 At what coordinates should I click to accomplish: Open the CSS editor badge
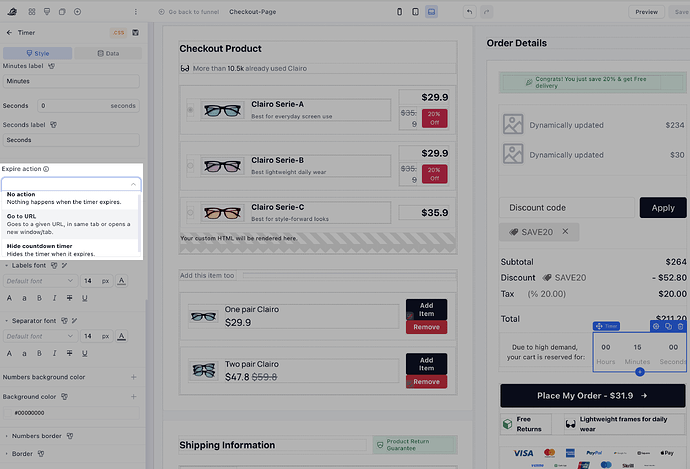[119, 32]
